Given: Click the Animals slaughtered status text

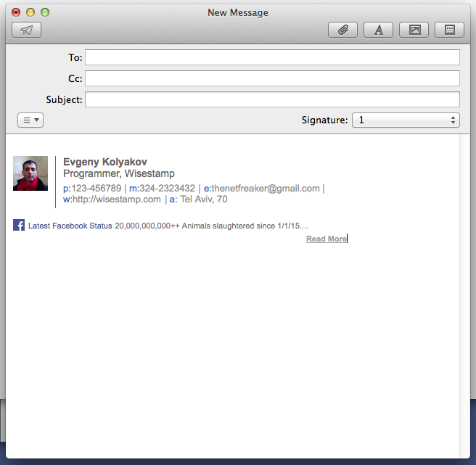Looking at the screenshot, I should 212,226.
